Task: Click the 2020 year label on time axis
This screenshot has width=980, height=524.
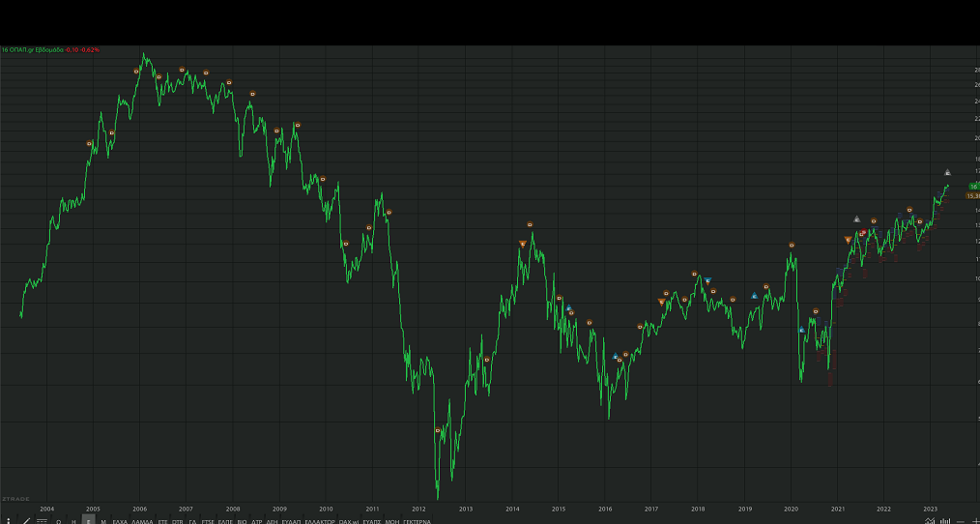Action: (792, 509)
